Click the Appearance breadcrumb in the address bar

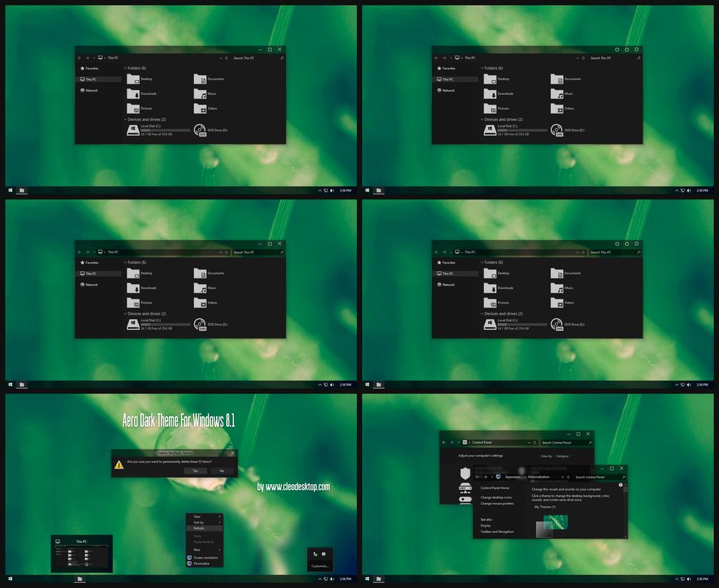coord(514,477)
